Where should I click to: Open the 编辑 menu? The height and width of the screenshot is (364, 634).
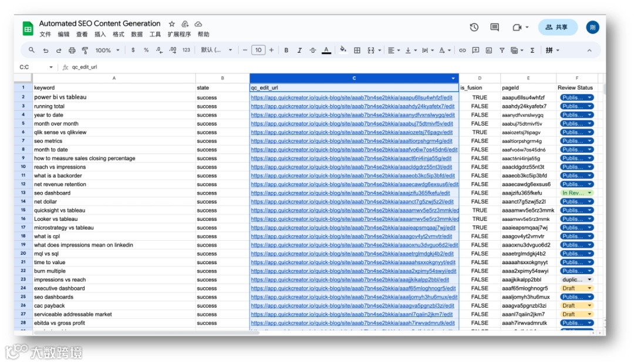[63, 35]
